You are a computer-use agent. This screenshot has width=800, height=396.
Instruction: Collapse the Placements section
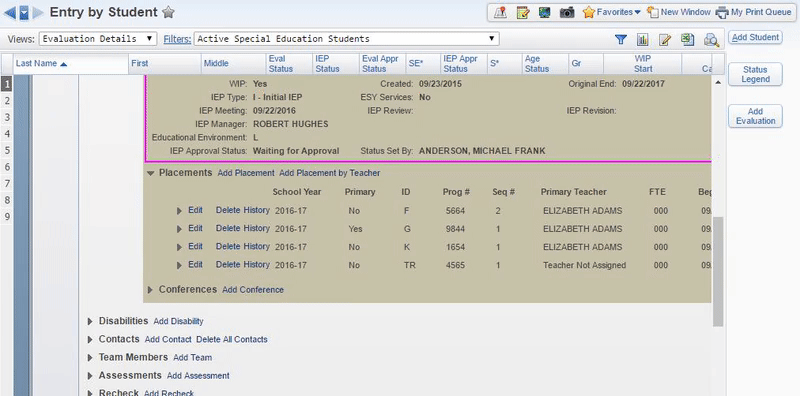151,173
